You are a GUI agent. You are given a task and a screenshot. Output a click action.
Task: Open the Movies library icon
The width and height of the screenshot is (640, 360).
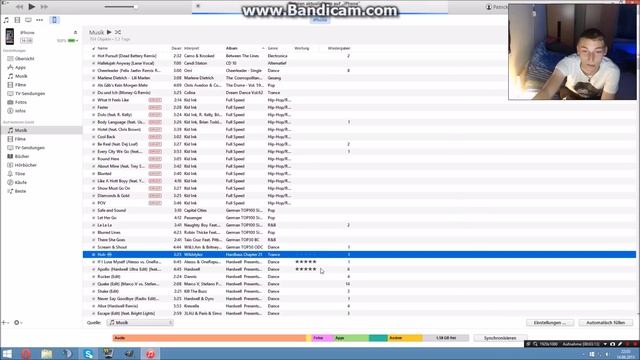pyautogui.click(x=17, y=20)
